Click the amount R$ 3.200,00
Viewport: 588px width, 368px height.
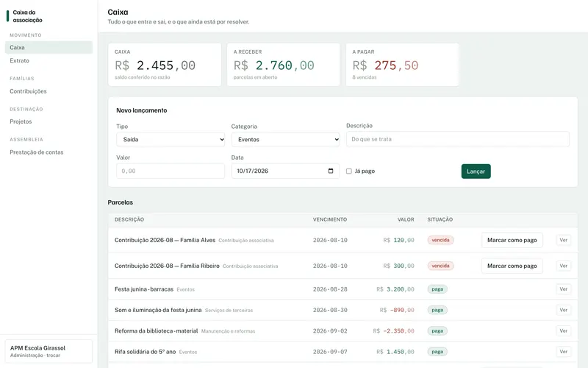[x=395, y=289]
